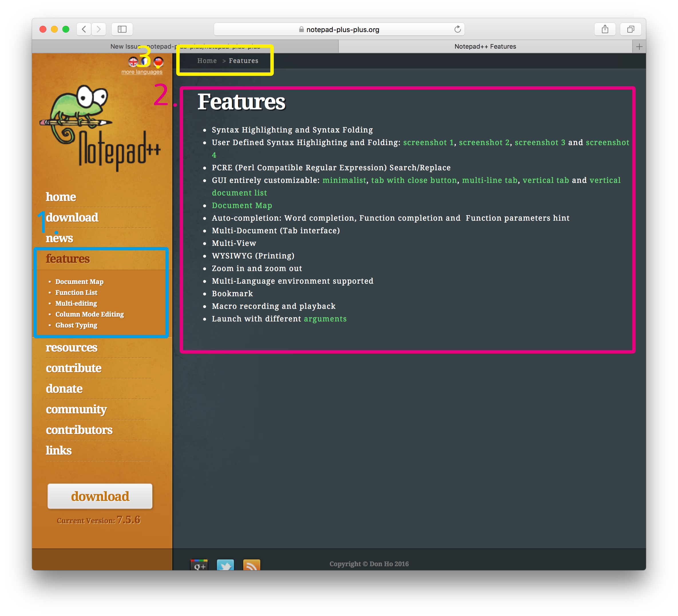Screen dimensions: 678x616
Task: Show all tabs overview icon
Action: click(x=631, y=29)
